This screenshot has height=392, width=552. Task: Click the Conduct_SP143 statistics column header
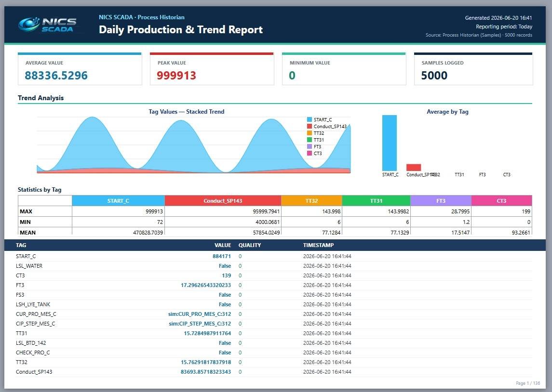pos(223,201)
